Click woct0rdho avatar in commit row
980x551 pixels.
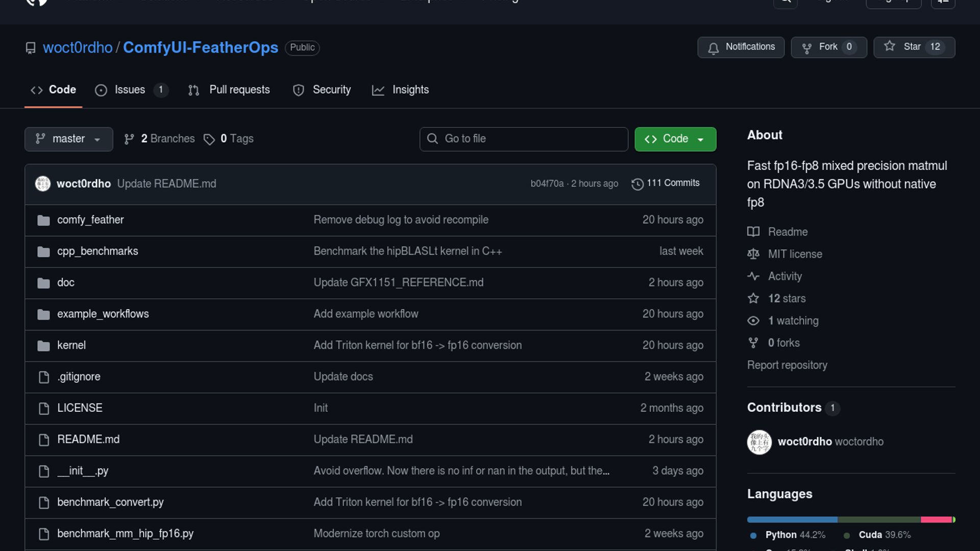(x=43, y=184)
